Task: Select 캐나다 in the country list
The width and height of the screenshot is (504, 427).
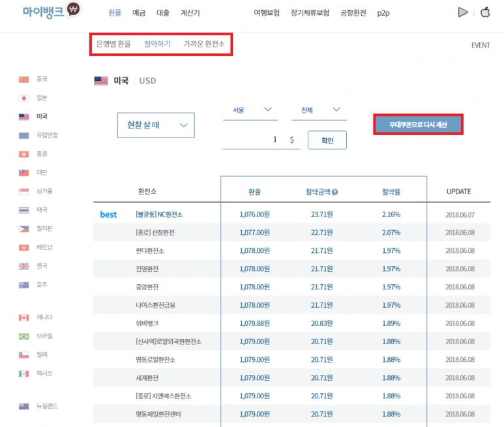Action: (44, 317)
